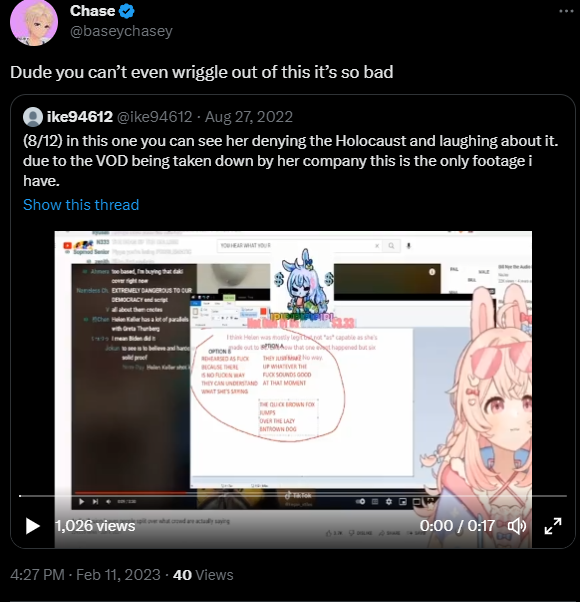
Task: Click the main tweet text 'Dude you can't even wriggle'
Action: (x=202, y=72)
